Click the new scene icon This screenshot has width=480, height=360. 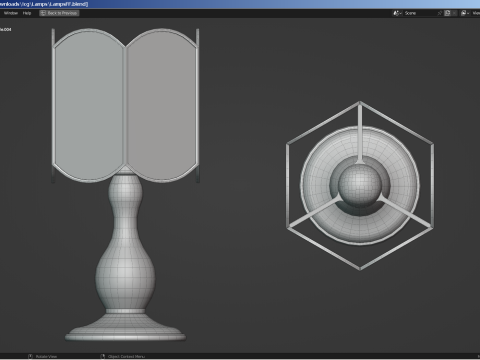(447, 13)
